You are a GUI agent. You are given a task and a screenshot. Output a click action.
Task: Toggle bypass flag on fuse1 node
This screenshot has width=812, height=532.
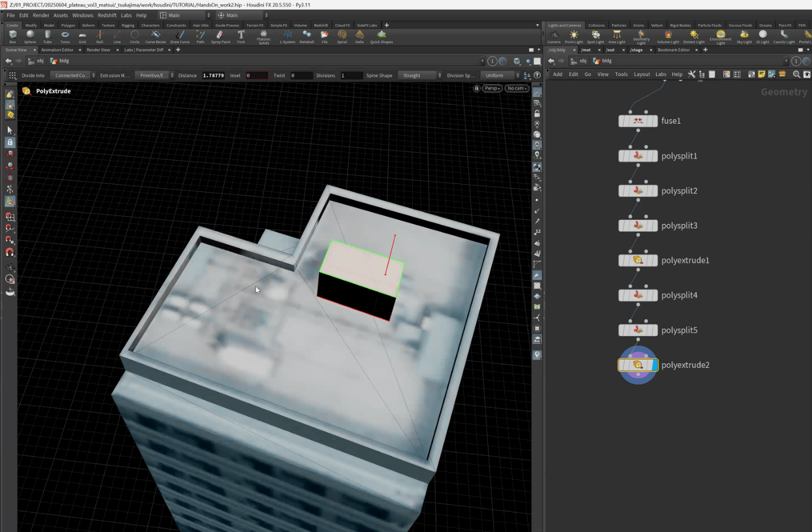623,121
